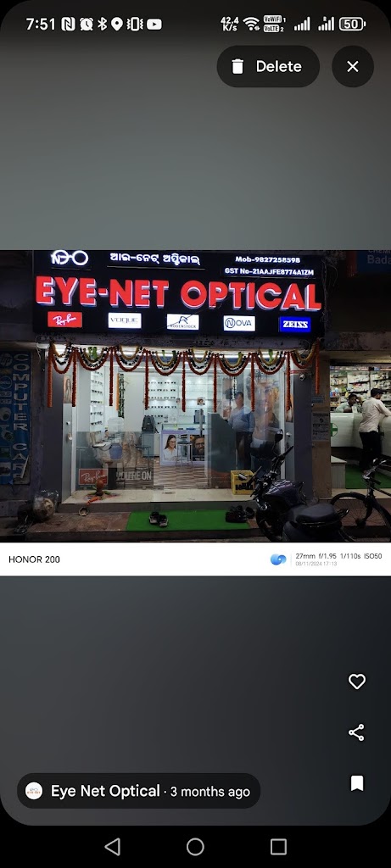Tap the NFC status icon

tap(68, 24)
